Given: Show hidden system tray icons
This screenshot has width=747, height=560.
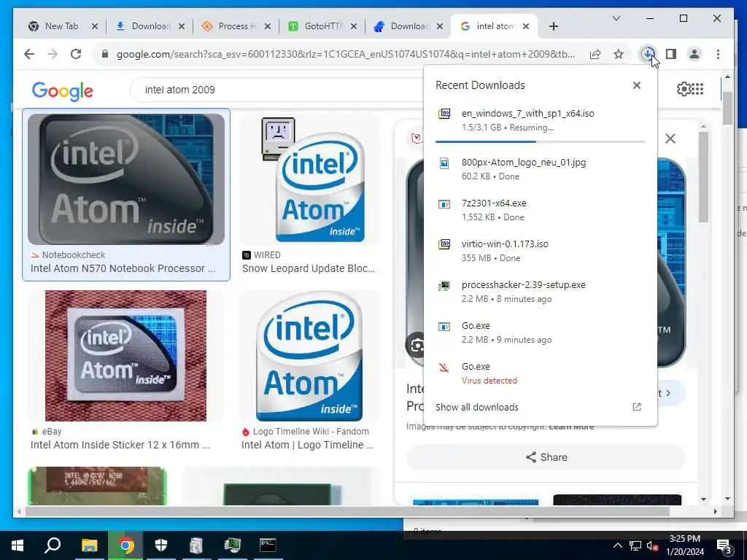Looking at the screenshot, I should (617, 545).
